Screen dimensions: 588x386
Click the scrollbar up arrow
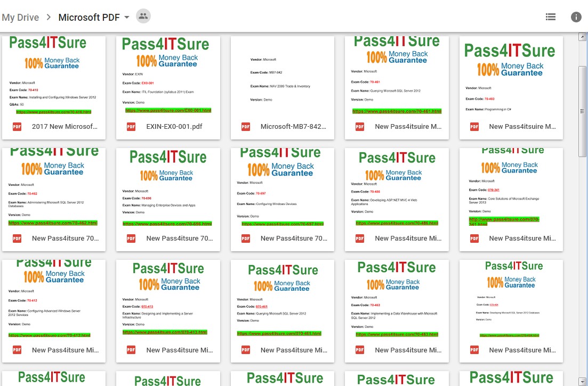click(x=582, y=37)
